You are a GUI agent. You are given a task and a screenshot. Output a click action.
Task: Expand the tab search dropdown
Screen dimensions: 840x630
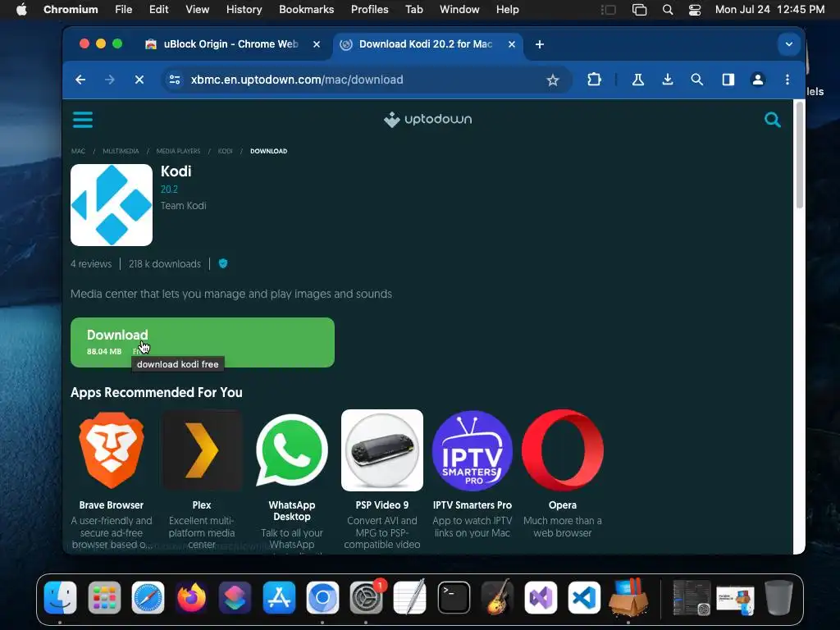coord(788,44)
